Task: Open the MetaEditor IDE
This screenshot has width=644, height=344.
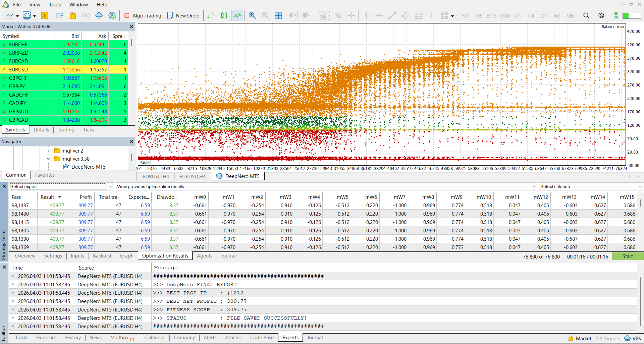Action: pos(60,15)
